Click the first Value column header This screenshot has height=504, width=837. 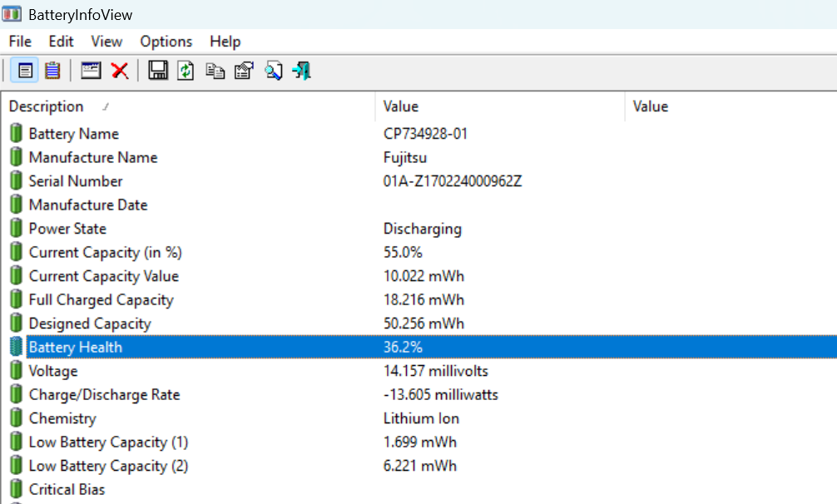[500, 106]
